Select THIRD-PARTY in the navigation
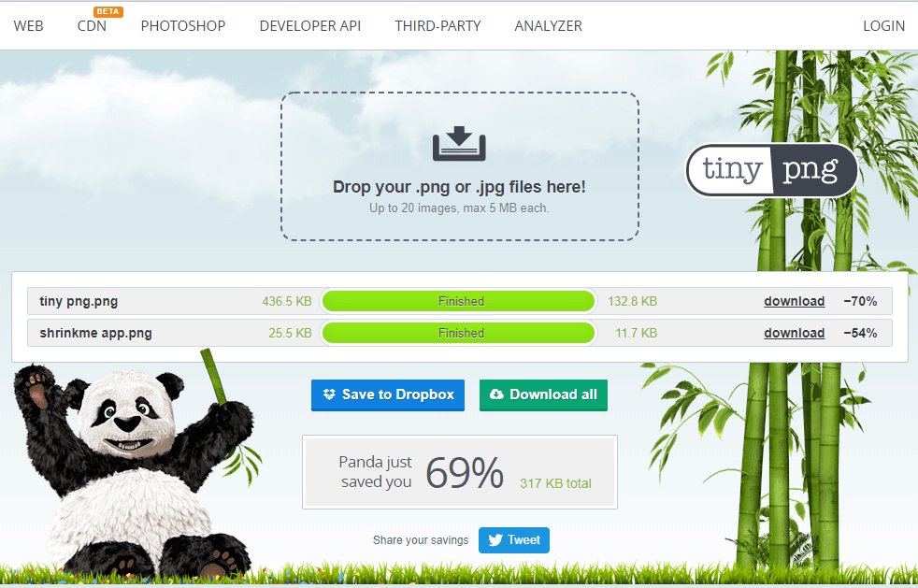The width and height of the screenshot is (918, 588). point(437,26)
